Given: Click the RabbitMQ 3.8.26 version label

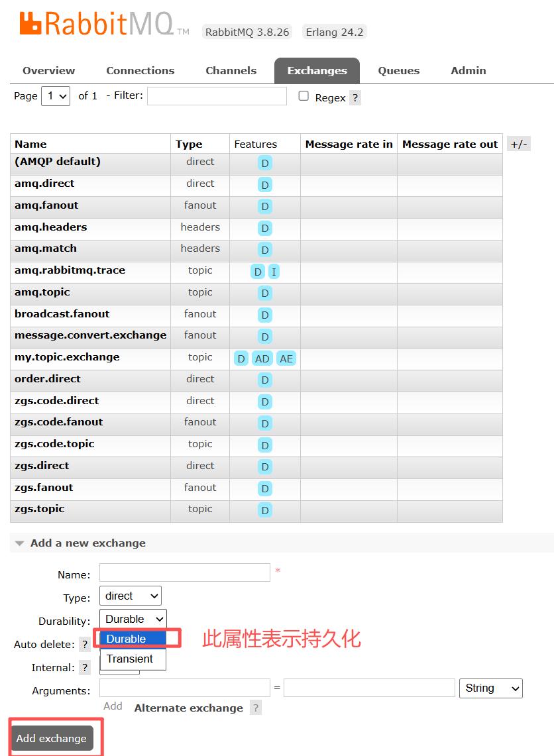Looking at the screenshot, I should (x=247, y=32).
